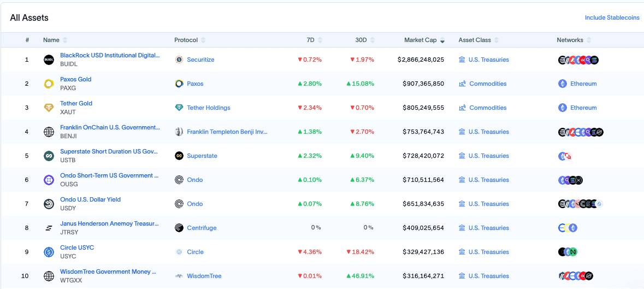
Task: Click the Tether Gold XAUT token logo
Action: click(49, 108)
